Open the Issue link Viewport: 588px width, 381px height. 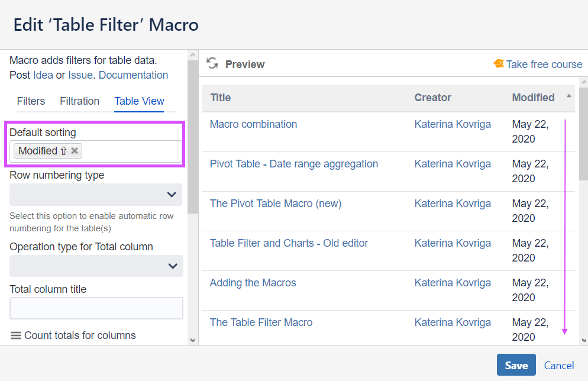(80, 75)
